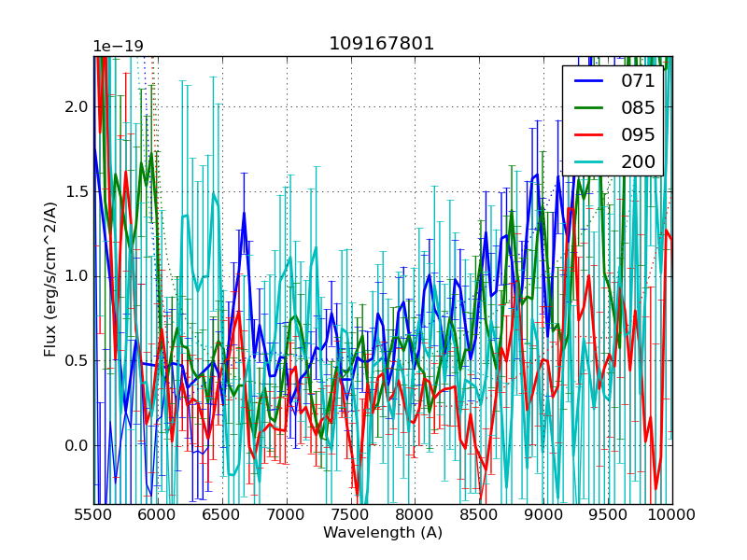Click the Flux y-axis label
747x560 pixels.
click(50, 280)
